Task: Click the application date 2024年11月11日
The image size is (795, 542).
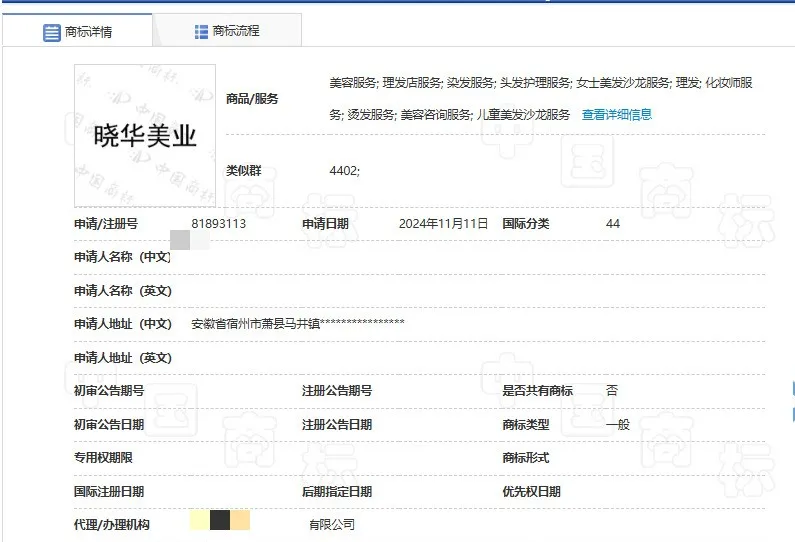Action: pyautogui.click(x=443, y=224)
